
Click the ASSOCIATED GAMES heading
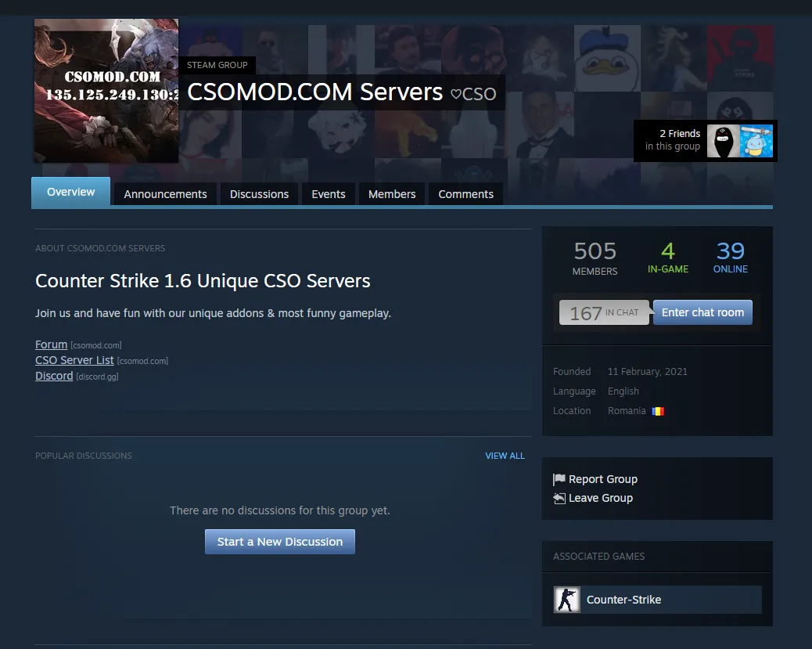598,556
